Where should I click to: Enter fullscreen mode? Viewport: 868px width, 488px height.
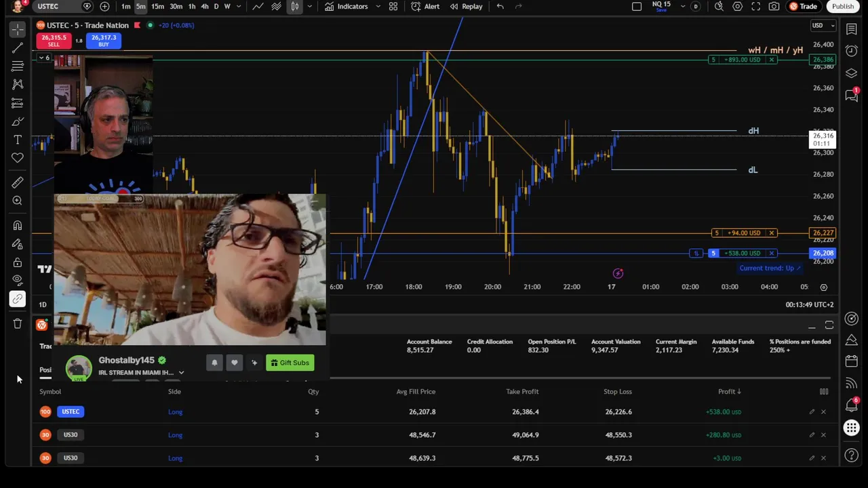[x=755, y=6]
